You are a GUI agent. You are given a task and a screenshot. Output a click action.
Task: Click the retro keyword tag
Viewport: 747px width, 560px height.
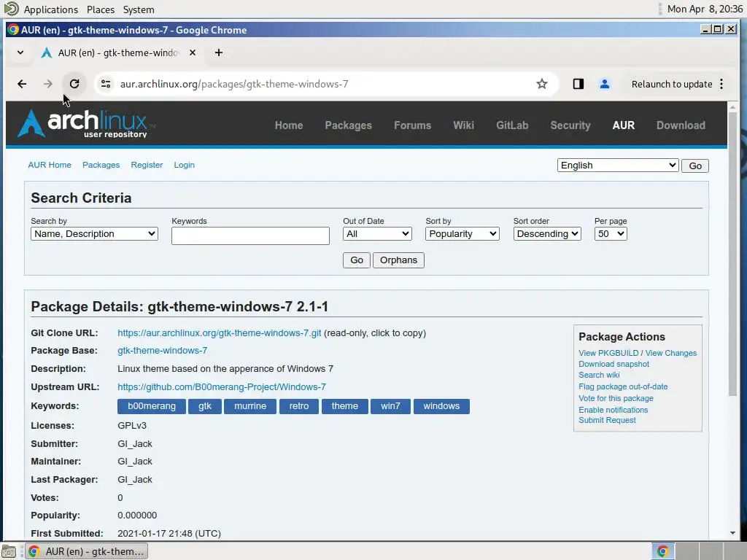pyautogui.click(x=298, y=406)
